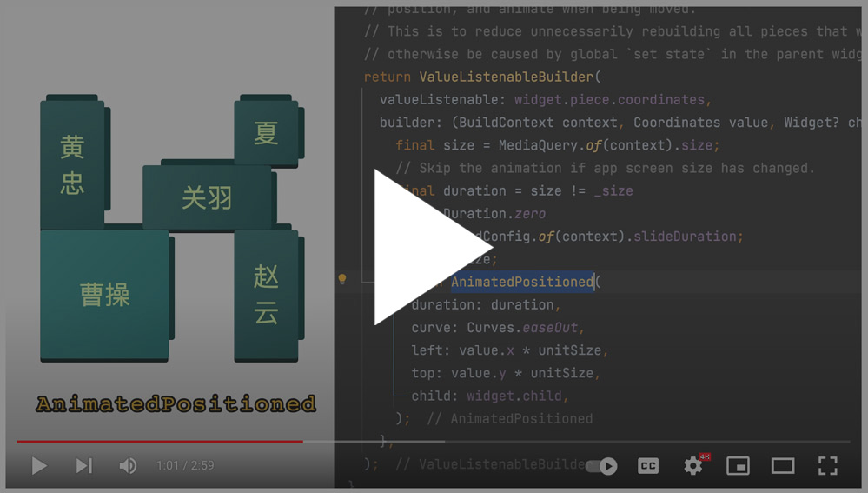The width and height of the screenshot is (868, 493).
Task: Click the 曹操 large block
Action: 104,295
